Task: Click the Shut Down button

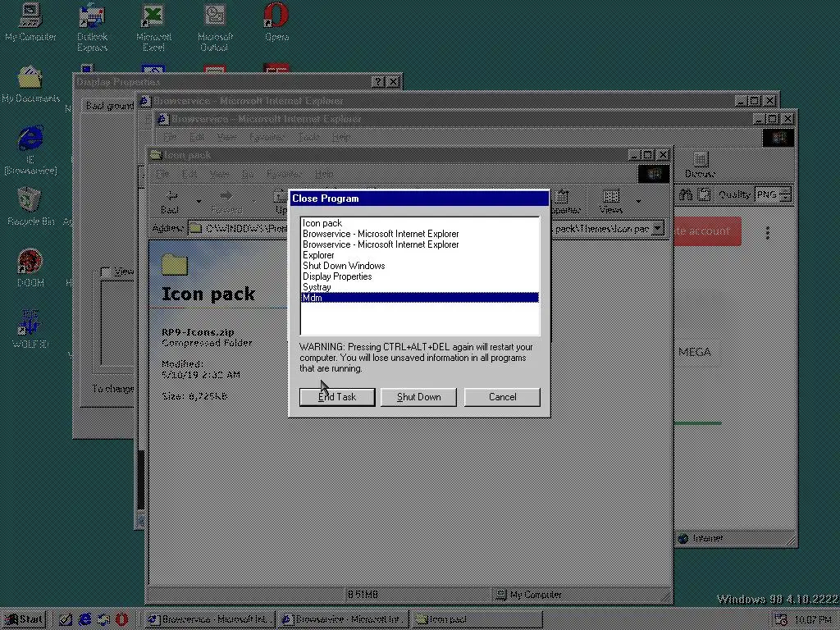Action: (x=418, y=397)
